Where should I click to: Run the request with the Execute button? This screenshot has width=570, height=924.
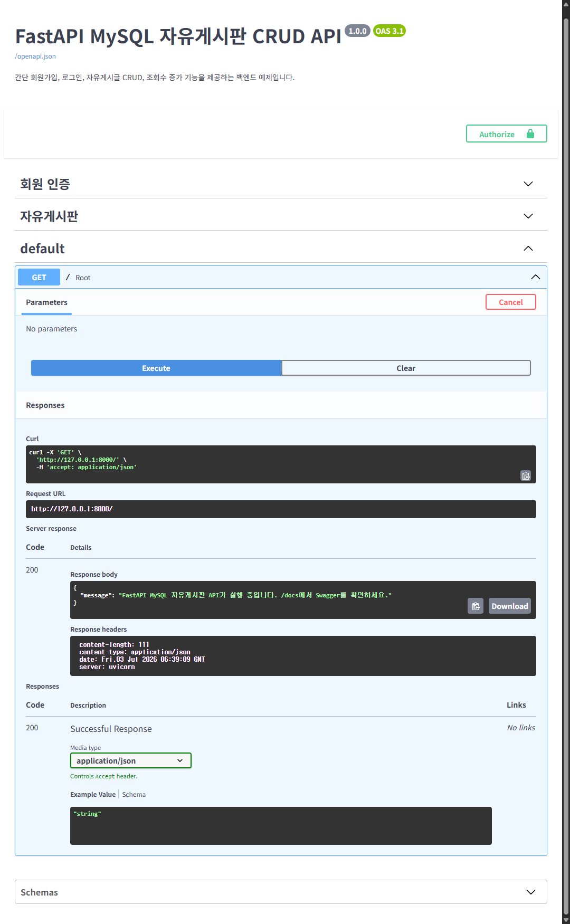point(156,368)
